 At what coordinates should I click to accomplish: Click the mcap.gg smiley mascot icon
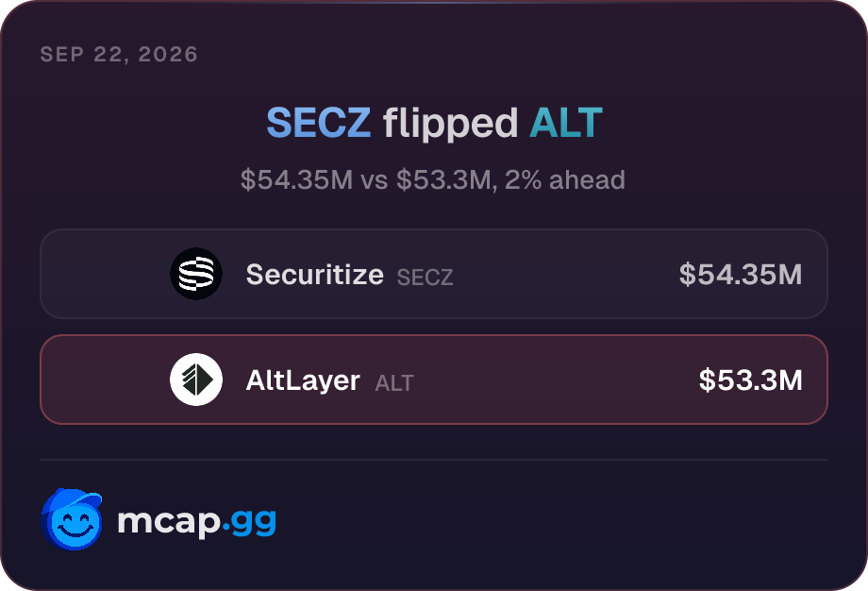(72, 519)
